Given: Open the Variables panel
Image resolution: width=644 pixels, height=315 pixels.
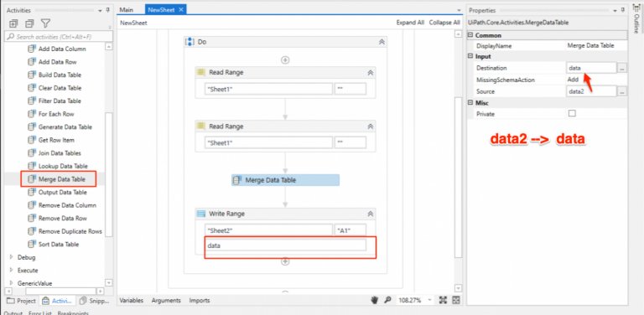Looking at the screenshot, I should click(x=132, y=300).
